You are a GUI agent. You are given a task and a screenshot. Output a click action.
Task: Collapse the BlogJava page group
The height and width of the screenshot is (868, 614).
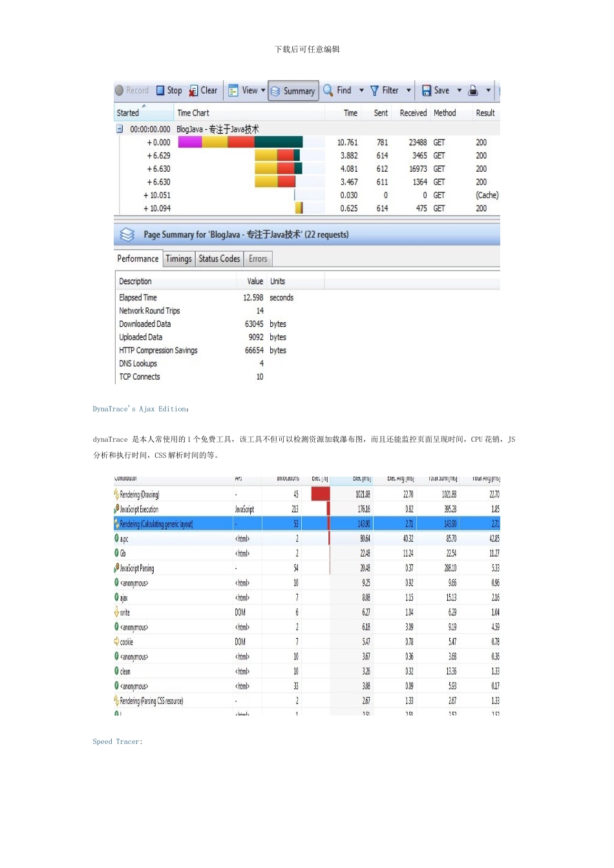(x=120, y=129)
